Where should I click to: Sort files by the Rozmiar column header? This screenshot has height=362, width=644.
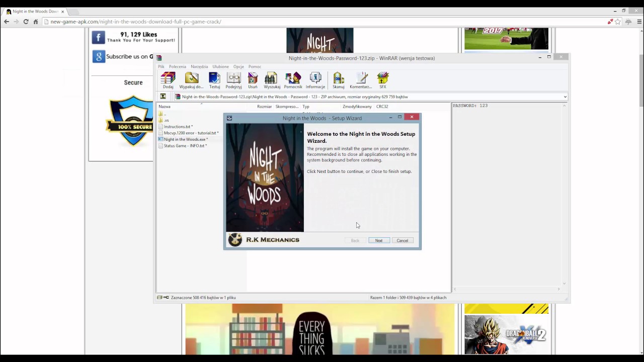click(x=264, y=107)
